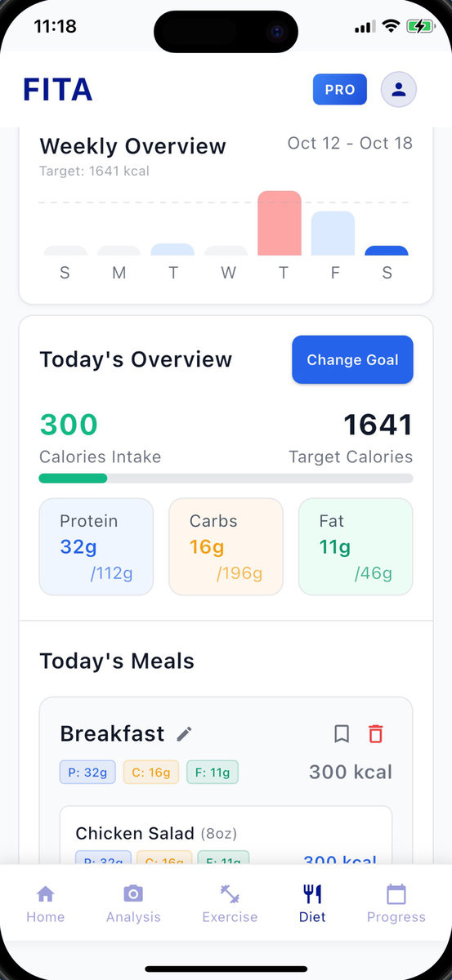Image resolution: width=452 pixels, height=980 pixels.
Task: Open the Analysis camera tab
Action: [x=133, y=903]
